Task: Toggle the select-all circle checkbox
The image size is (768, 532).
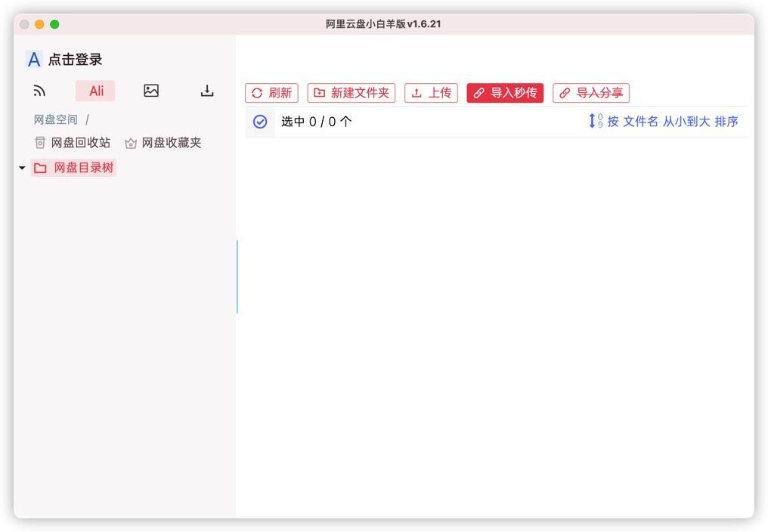Action: pyautogui.click(x=260, y=122)
